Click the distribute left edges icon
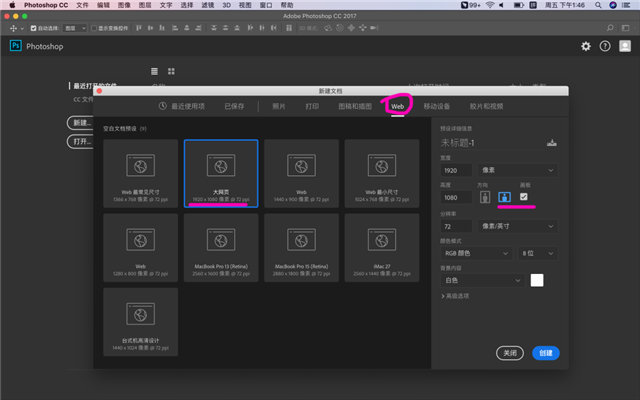The image size is (640, 400). pyautogui.click(x=250, y=28)
